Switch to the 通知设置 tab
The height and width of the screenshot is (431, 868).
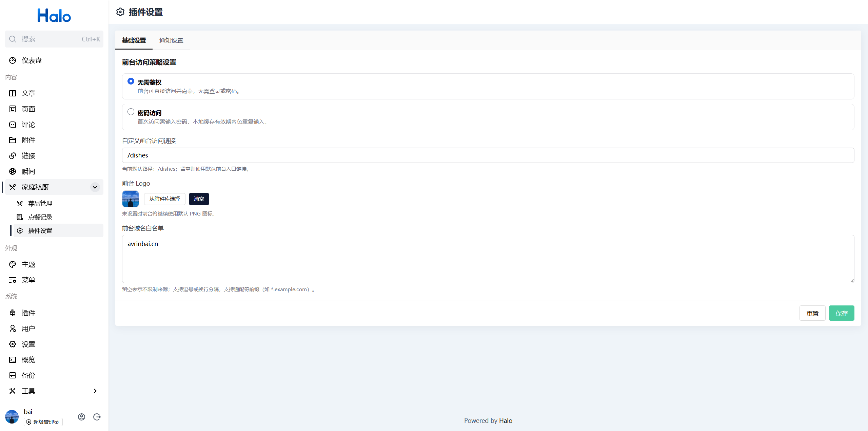coord(171,40)
